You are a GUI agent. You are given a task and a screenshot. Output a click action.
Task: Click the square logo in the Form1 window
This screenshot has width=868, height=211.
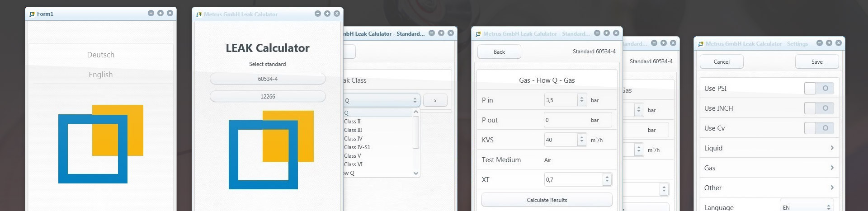point(100,144)
